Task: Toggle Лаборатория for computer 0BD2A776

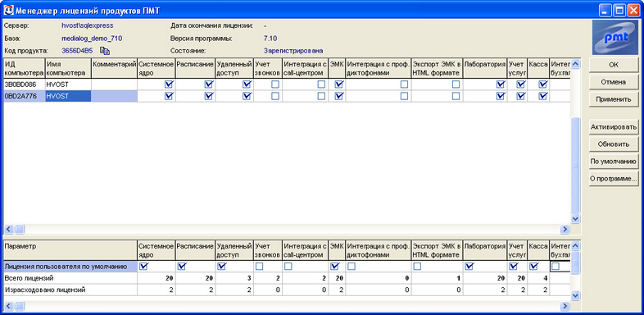Action: [x=501, y=96]
